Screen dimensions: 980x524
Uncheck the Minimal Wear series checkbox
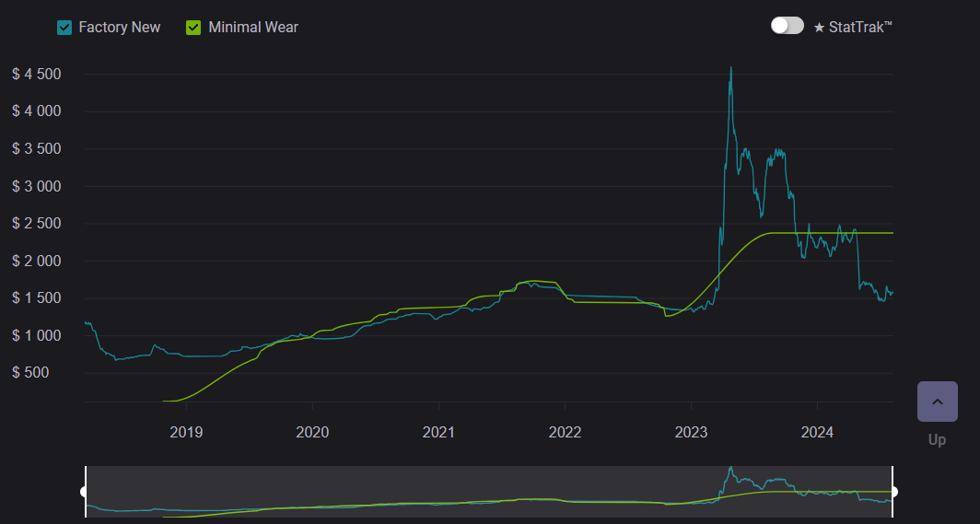[x=193, y=28]
